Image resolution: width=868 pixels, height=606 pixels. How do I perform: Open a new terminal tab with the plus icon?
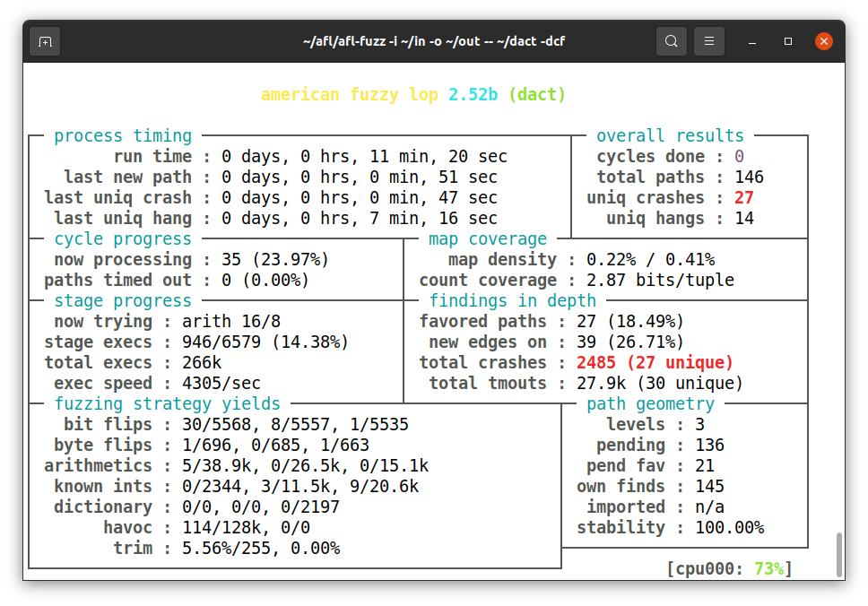point(45,41)
